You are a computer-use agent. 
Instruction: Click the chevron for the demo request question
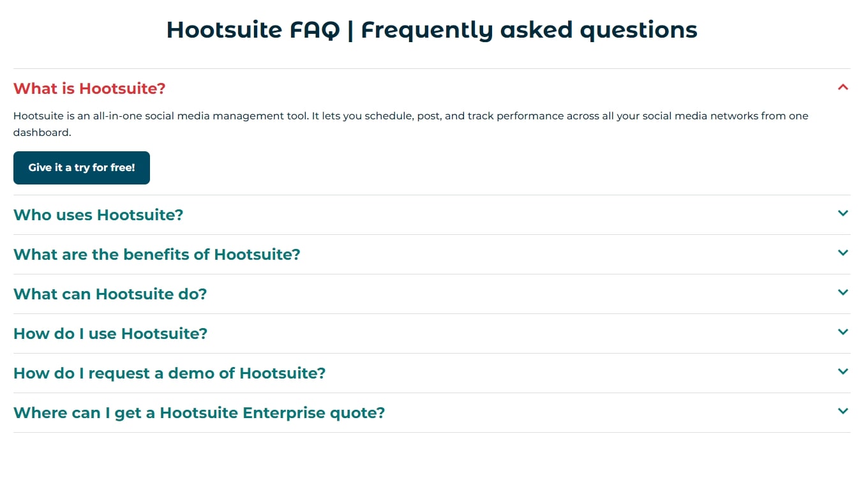coord(842,371)
